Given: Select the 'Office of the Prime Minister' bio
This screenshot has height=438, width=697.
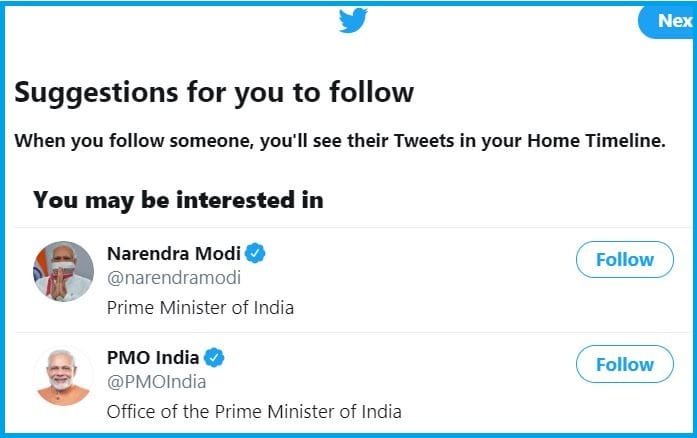Looking at the screenshot, I should pyautogui.click(x=254, y=412).
